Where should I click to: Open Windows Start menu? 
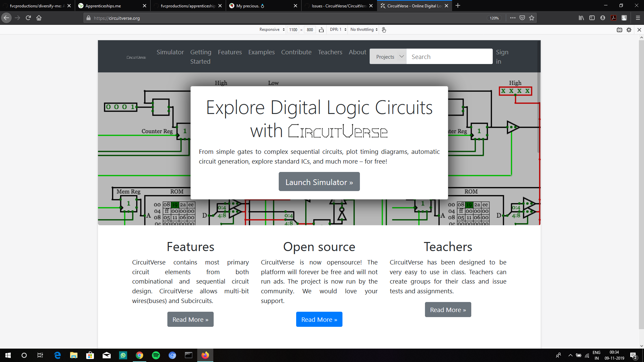[8, 355]
